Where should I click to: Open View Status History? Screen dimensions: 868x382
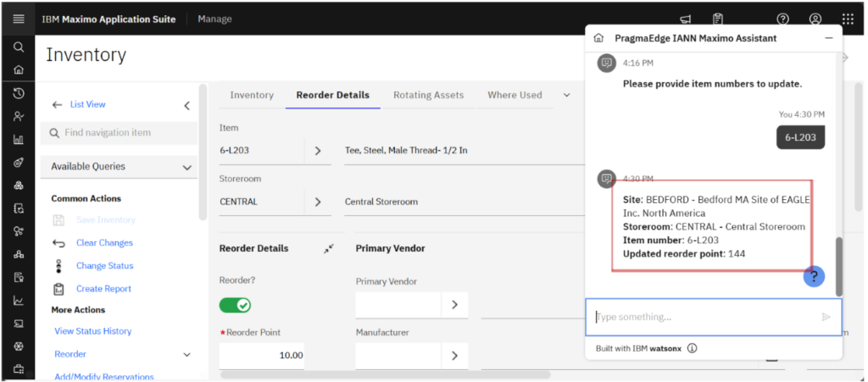93,331
